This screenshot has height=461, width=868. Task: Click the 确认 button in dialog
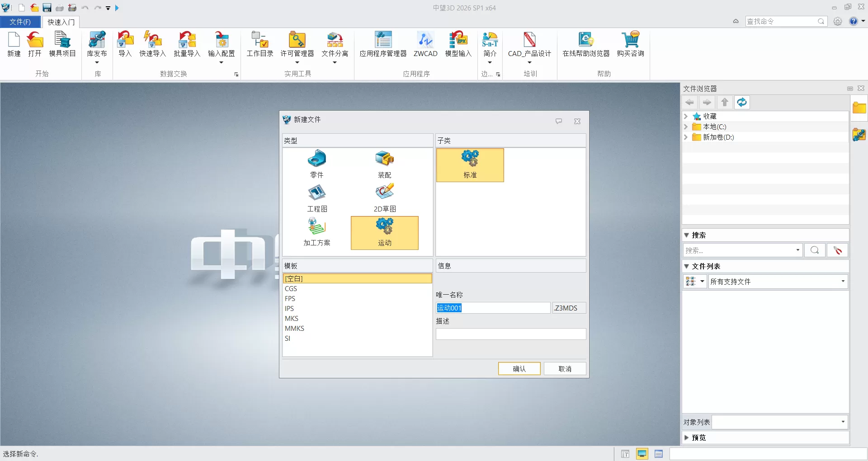519,369
